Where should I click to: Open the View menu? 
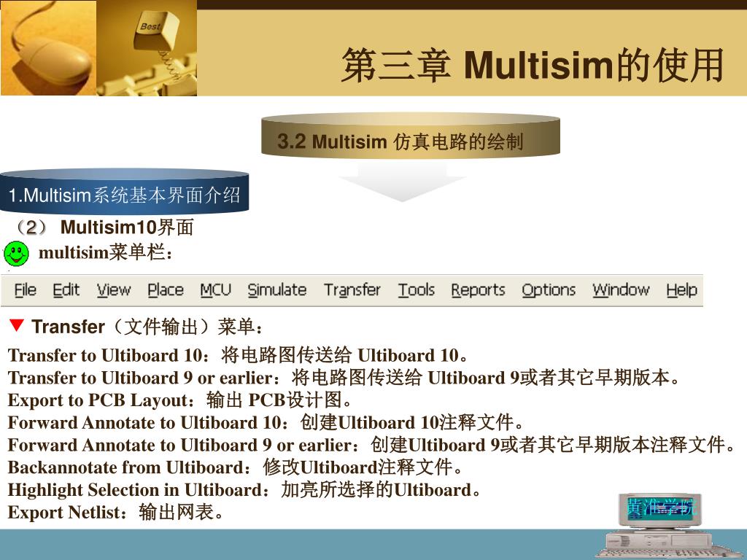pos(113,289)
